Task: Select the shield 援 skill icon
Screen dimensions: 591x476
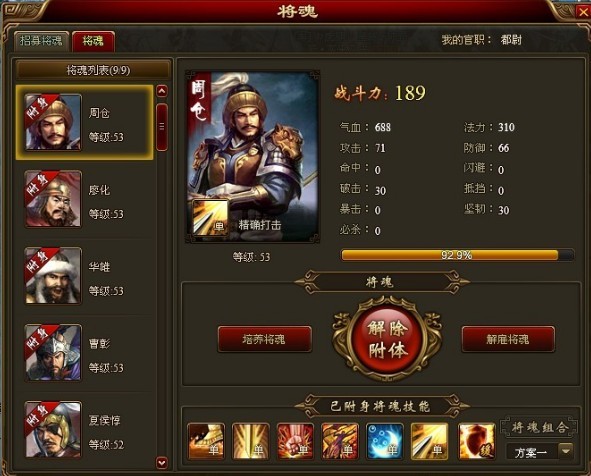Action: (476, 441)
